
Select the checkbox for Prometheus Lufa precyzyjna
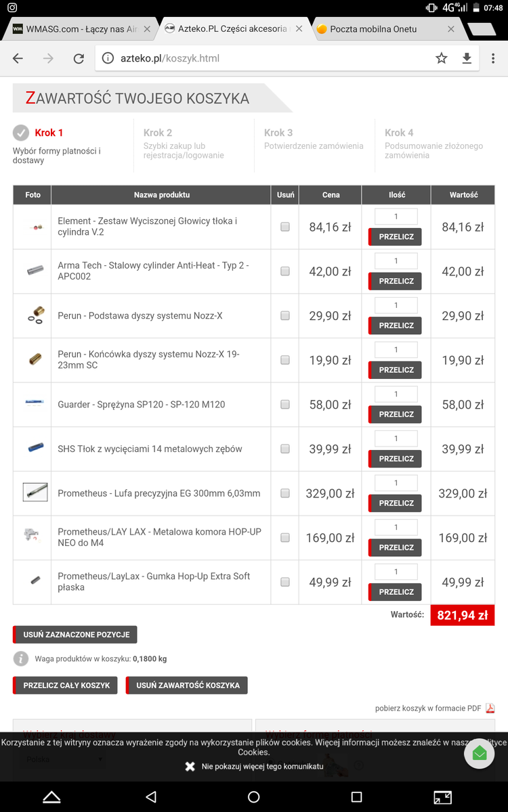[285, 493]
